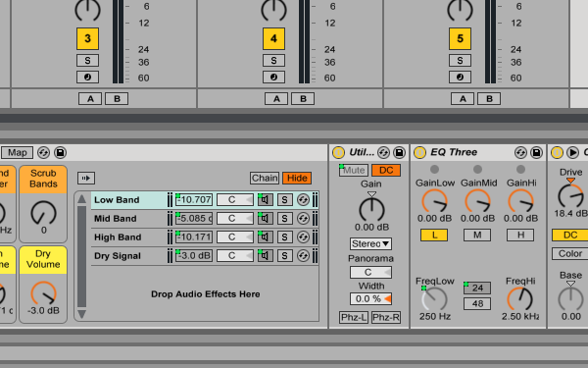The height and width of the screenshot is (368, 588).
Task: Toggle Dry Signal chain speaker activator
Action: (x=266, y=256)
